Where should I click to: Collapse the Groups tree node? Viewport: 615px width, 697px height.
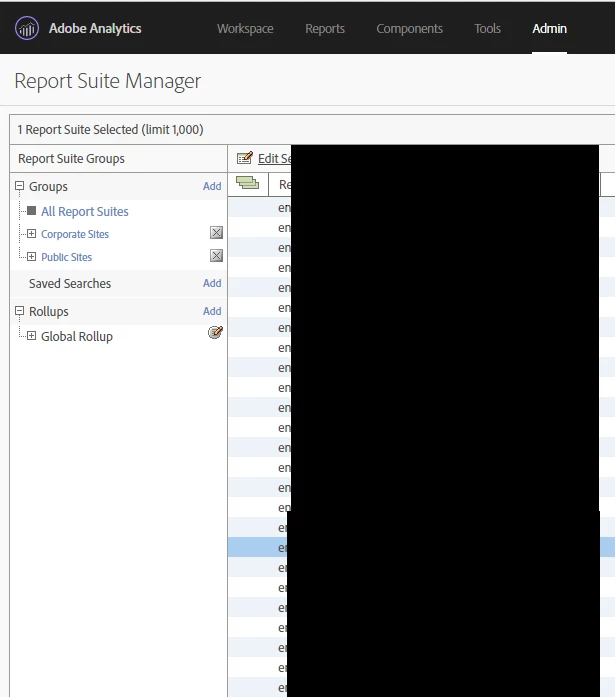[20, 186]
